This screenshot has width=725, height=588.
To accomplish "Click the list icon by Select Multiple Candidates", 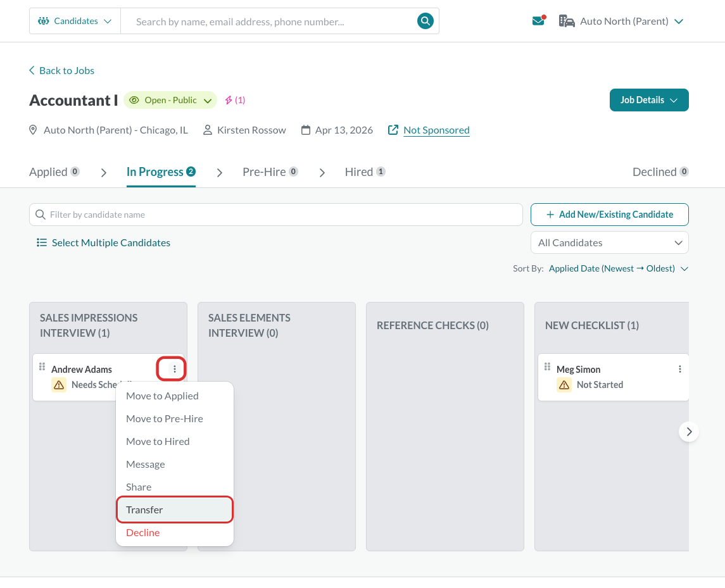I will 42,242.
